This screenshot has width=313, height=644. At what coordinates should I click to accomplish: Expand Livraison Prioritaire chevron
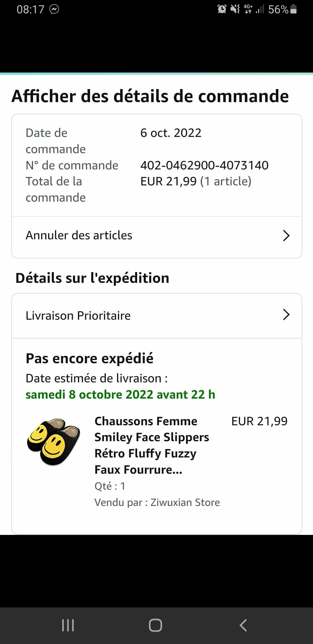[286, 315]
